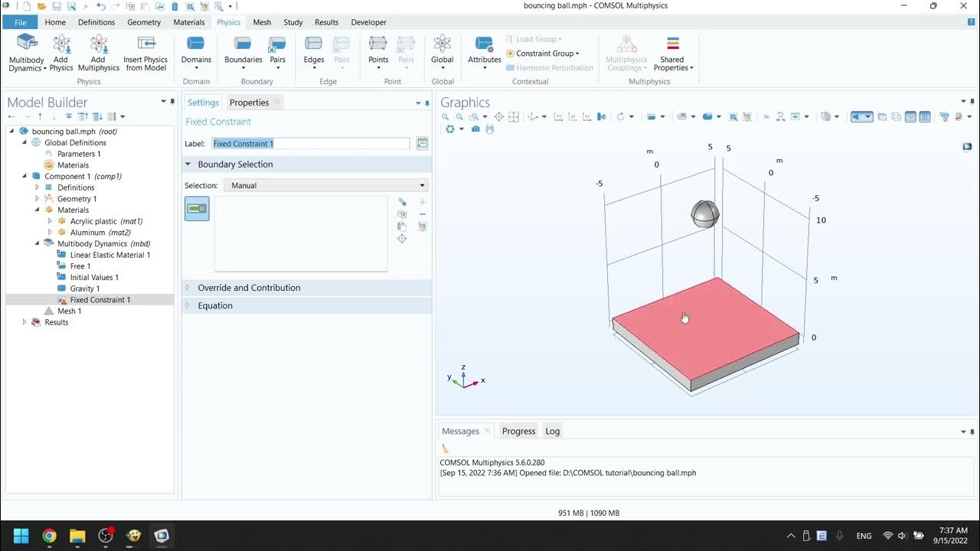Click the Zoom to Selection crosshair icon
This screenshot has height=551, width=980.
click(402, 239)
